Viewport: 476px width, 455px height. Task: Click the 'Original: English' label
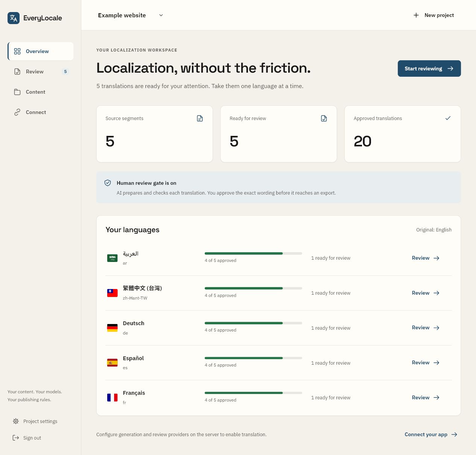pyautogui.click(x=434, y=230)
